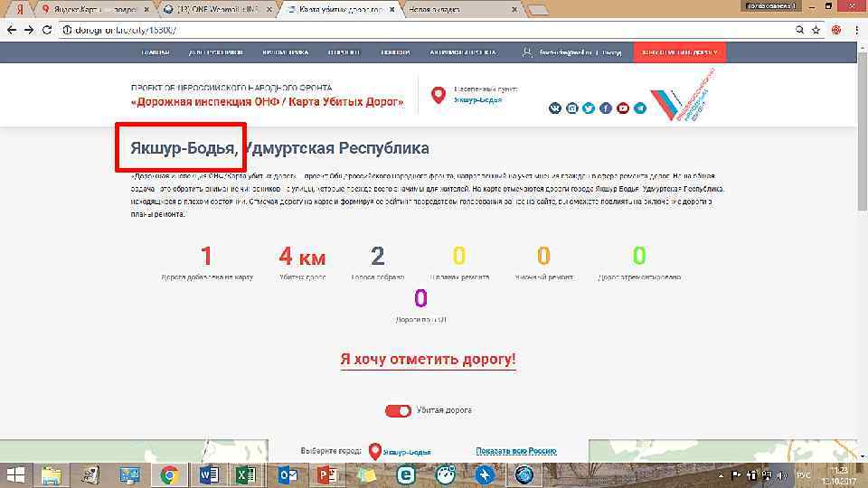Image resolution: width=868 pixels, height=488 pixels.
Task: Open the Twitter social icon
Action: point(589,108)
